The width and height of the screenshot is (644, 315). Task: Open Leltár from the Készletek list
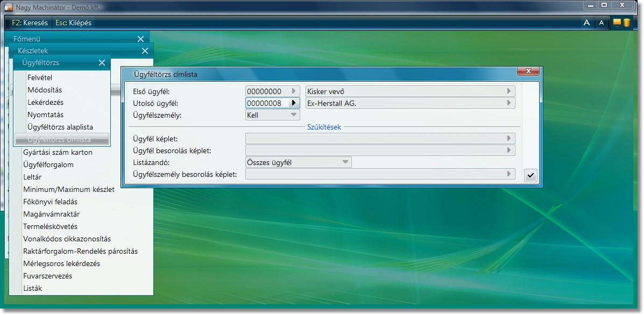click(x=32, y=177)
